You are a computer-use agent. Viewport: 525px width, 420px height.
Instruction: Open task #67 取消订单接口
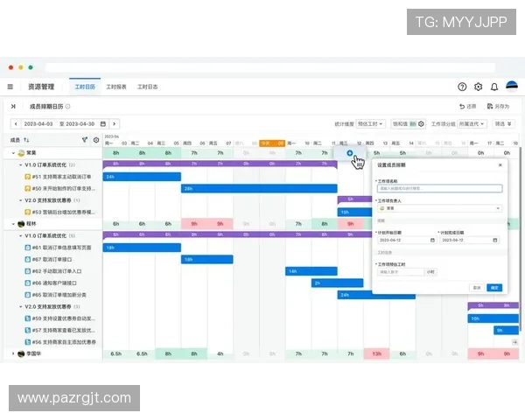[x=52, y=260]
